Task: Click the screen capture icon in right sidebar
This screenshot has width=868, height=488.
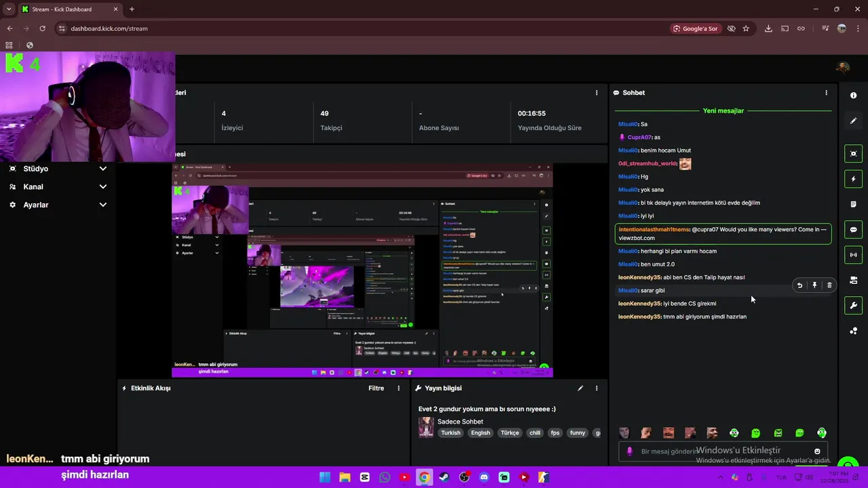Action: 853,154
